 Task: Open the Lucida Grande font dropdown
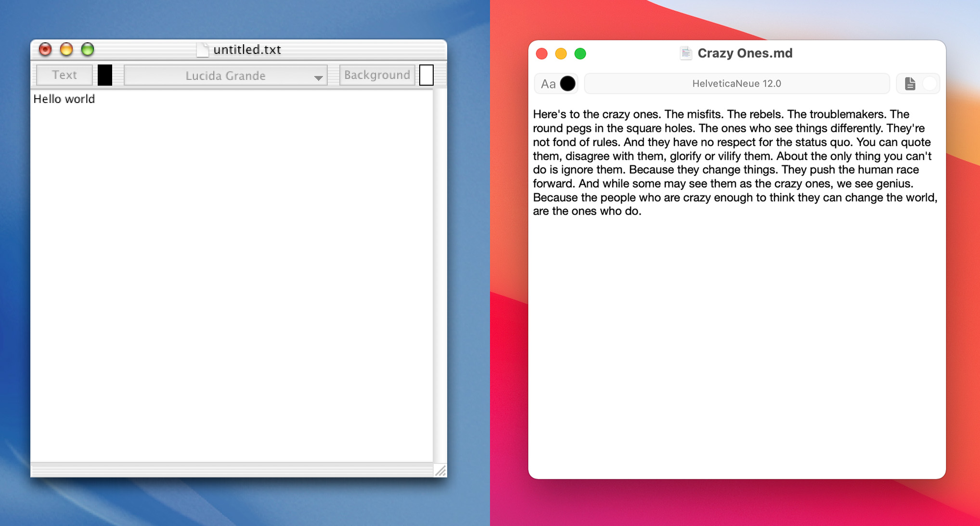coord(226,76)
